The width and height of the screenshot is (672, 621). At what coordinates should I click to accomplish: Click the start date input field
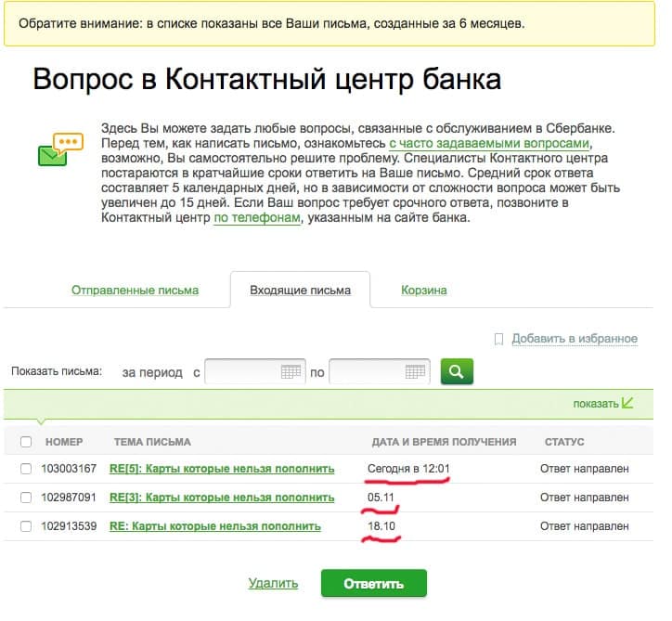coord(241,372)
